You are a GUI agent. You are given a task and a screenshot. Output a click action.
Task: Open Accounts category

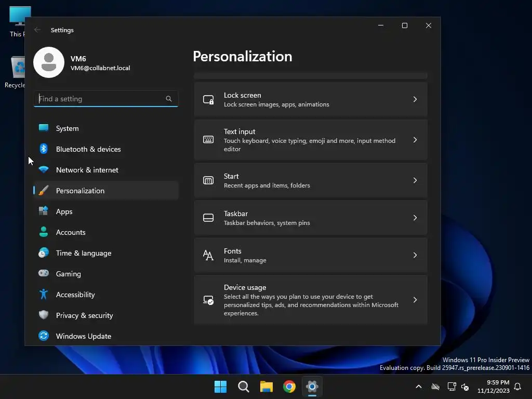pos(106,232)
